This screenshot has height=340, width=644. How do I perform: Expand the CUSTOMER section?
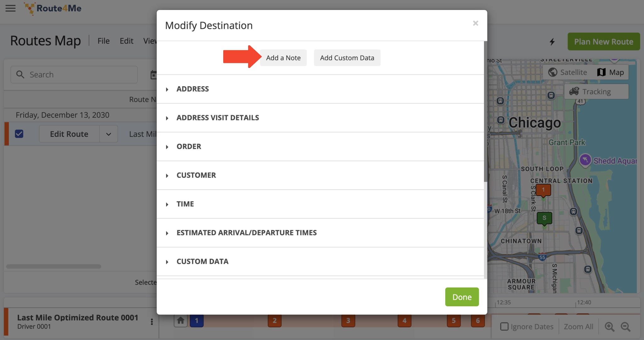click(196, 175)
